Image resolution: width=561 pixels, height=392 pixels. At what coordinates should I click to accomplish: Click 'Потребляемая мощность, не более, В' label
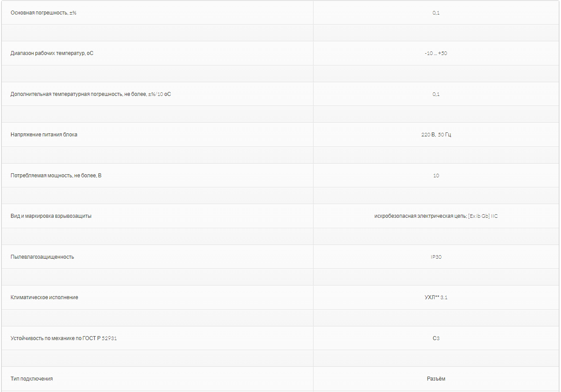[x=56, y=176]
